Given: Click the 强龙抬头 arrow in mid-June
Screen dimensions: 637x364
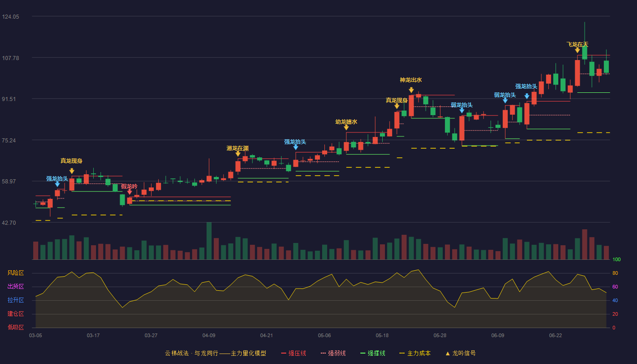Looking at the screenshot, I should (527, 96).
